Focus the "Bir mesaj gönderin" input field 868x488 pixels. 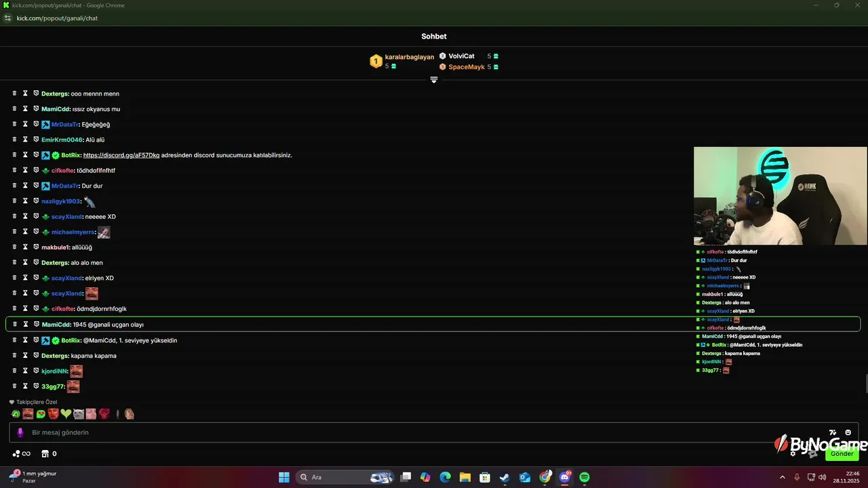434,432
